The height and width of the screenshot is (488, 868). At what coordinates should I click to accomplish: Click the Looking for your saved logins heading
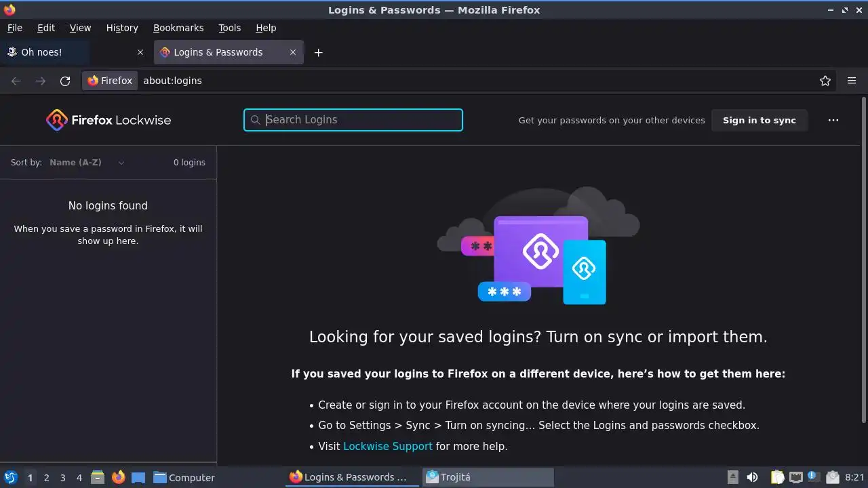point(538,337)
